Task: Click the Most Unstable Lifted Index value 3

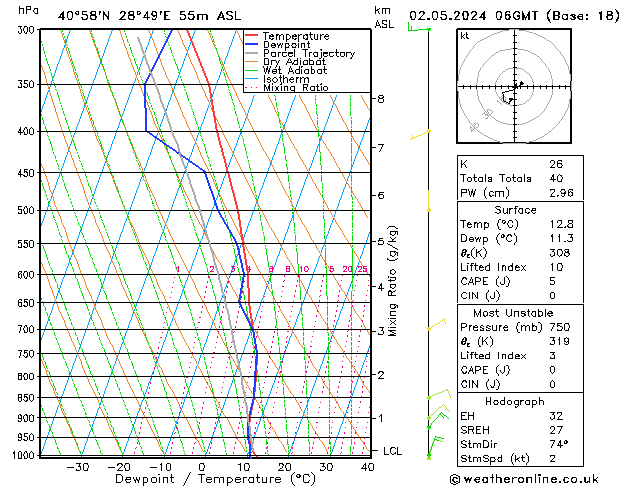Action: click(553, 356)
